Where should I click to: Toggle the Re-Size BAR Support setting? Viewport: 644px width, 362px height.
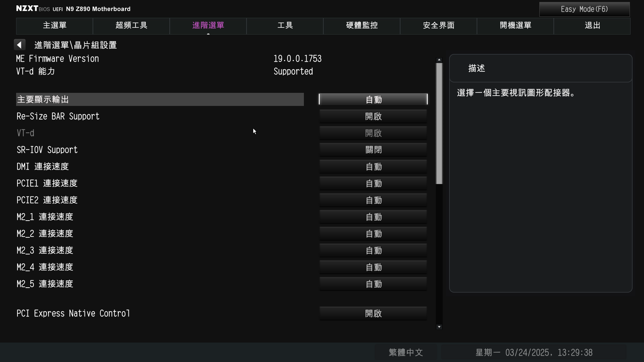373,116
